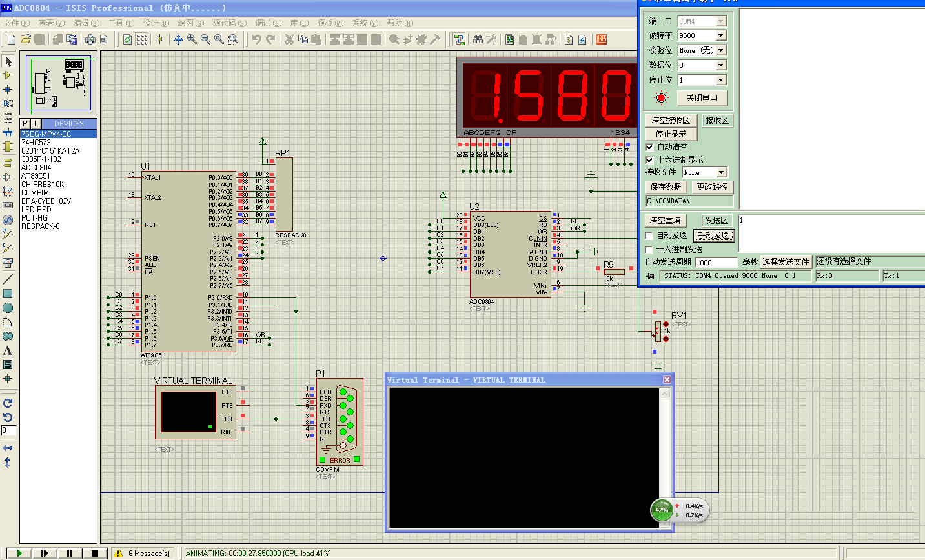Zoom out of schematic
This screenshot has height=560, width=925.
click(205, 39)
